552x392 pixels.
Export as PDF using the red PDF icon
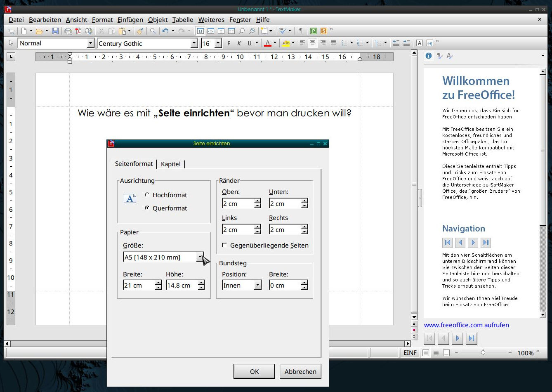click(x=78, y=31)
